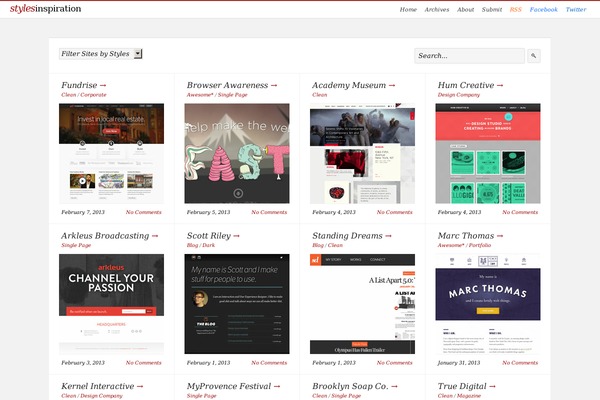Viewport: 600px width, 400px height.
Task: Open No Comments link for Fundrise
Action: (143, 212)
